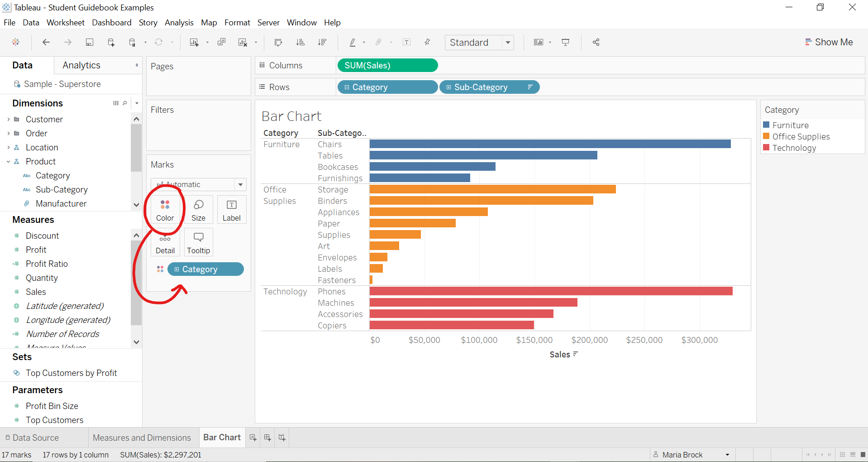This screenshot has height=462, width=868.
Task: Click Top Customers by Profit set
Action: coord(71,373)
